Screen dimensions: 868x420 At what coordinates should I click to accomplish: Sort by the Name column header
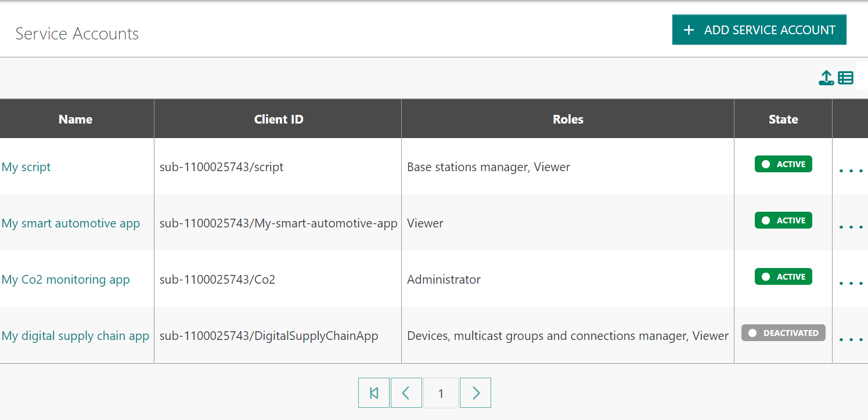coord(75,120)
